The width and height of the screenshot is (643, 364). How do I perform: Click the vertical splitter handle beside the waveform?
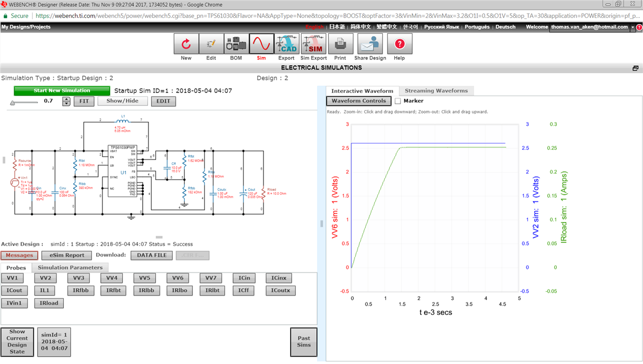tap(321, 224)
